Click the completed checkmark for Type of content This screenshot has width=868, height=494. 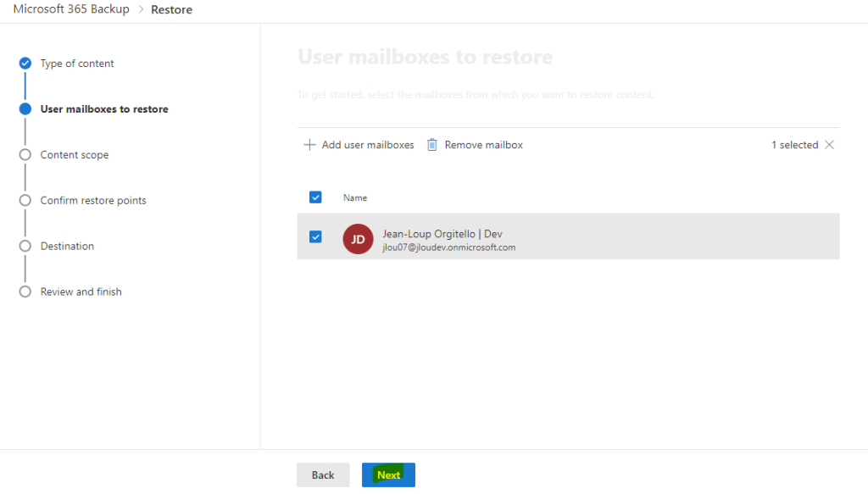25,63
